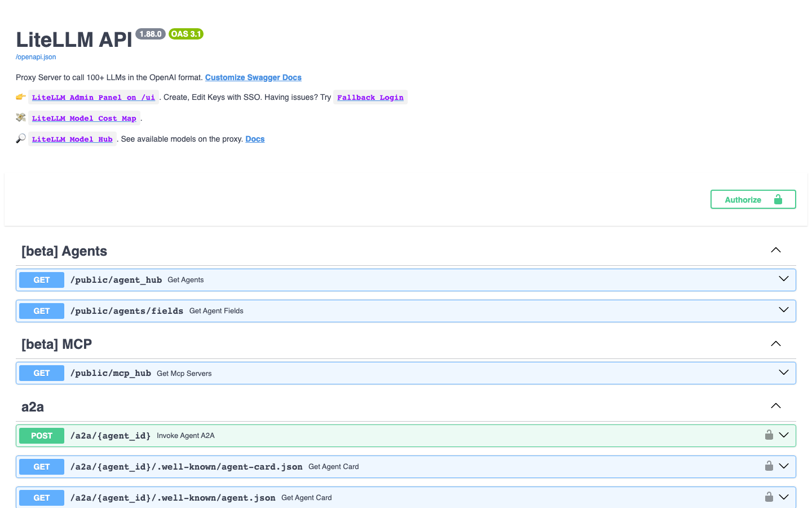Click the magnifying glass emoji icon
This screenshot has height=508, width=812.
click(21, 138)
